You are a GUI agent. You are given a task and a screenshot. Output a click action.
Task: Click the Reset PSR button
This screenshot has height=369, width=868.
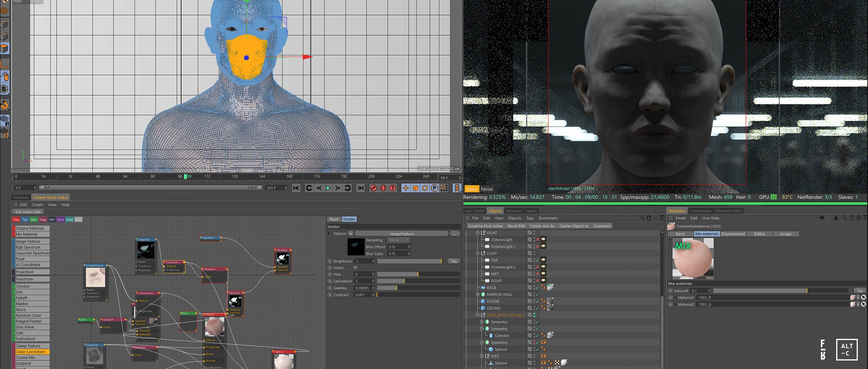point(516,226)
